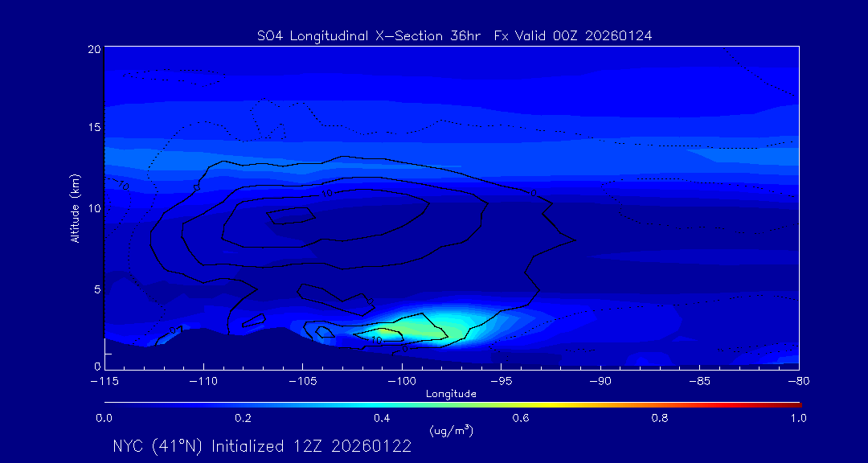Viewport: 868px width, 463px height.
Task: Click the Altitude (km) y-axis label
Action: coord(75,208)
